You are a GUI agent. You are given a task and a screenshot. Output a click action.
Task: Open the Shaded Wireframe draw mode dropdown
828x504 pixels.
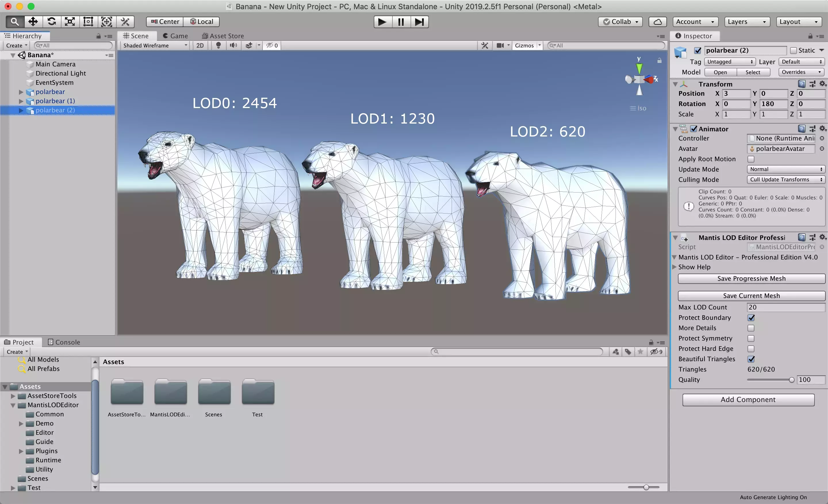pos(155,45)
